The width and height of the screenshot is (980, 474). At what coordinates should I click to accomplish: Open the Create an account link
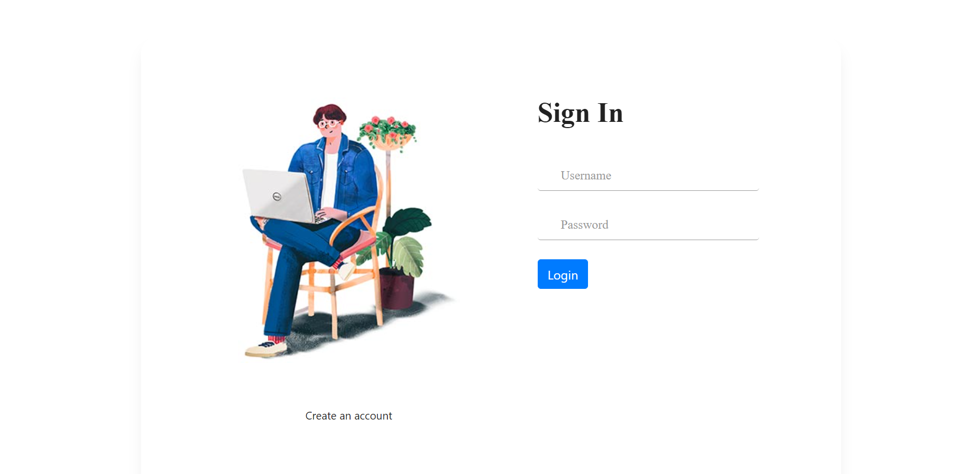point(348,416)
